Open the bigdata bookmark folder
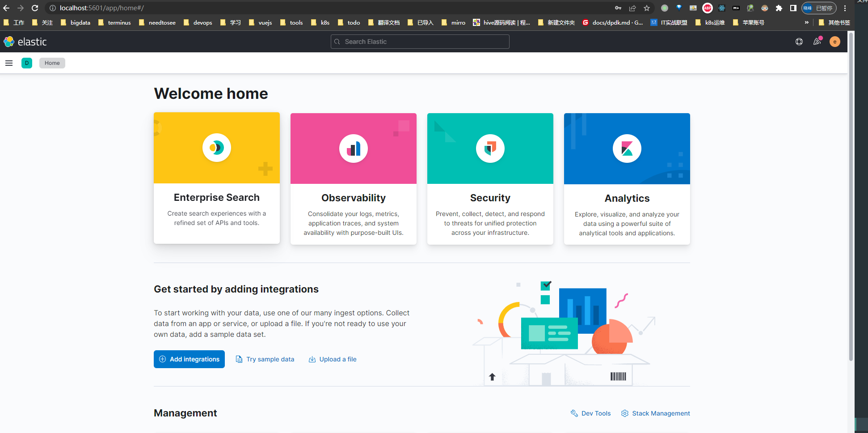 click(76, 22)
